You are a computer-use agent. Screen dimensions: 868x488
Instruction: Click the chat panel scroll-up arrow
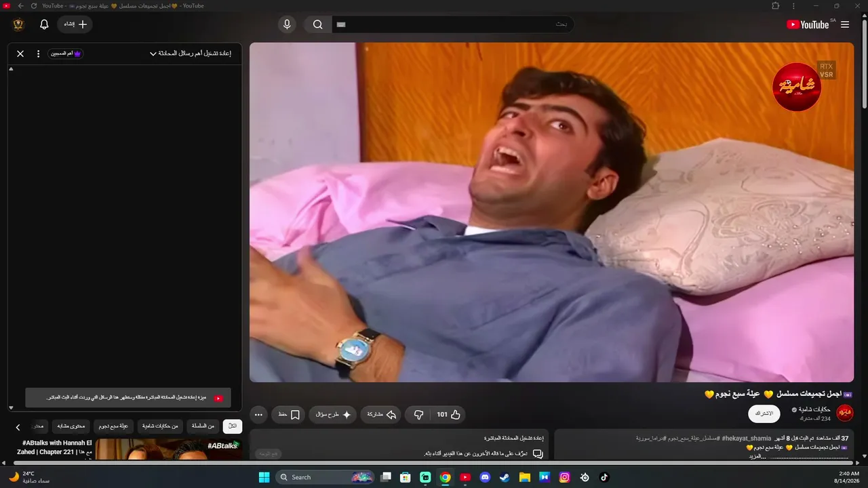tap(11, 69)
